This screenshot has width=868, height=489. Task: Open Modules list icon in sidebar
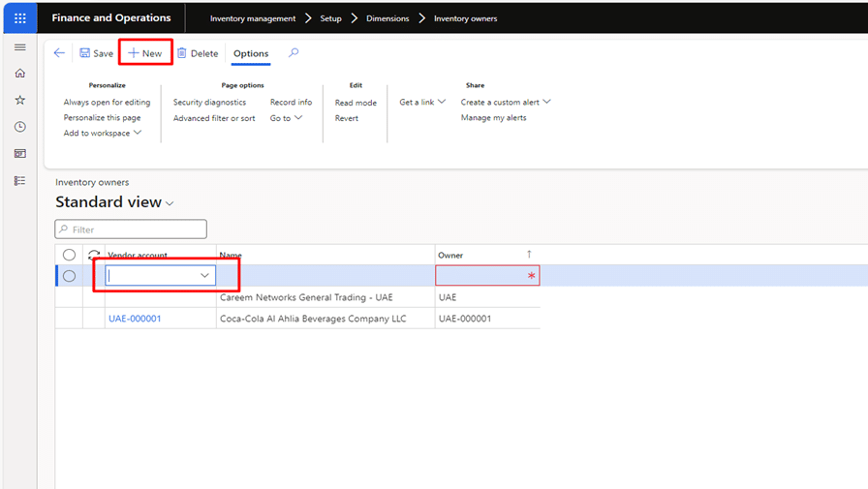pos(20,181)
